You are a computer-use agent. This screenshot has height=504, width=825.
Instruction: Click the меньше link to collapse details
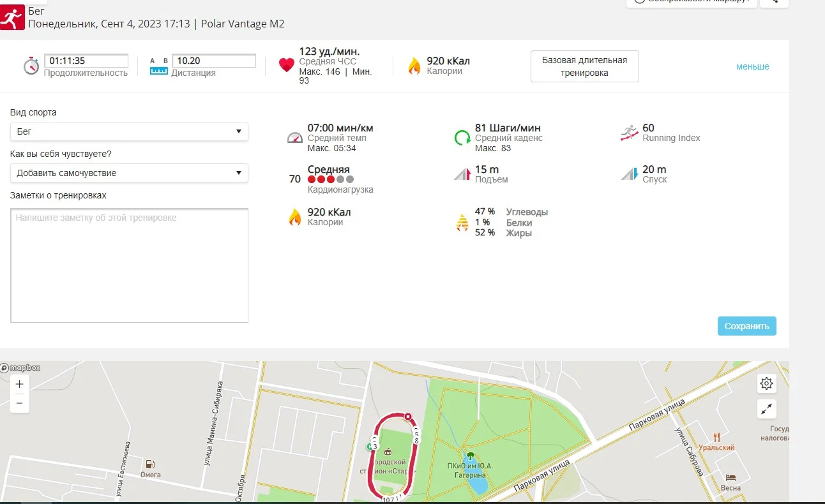pos(753,66)
